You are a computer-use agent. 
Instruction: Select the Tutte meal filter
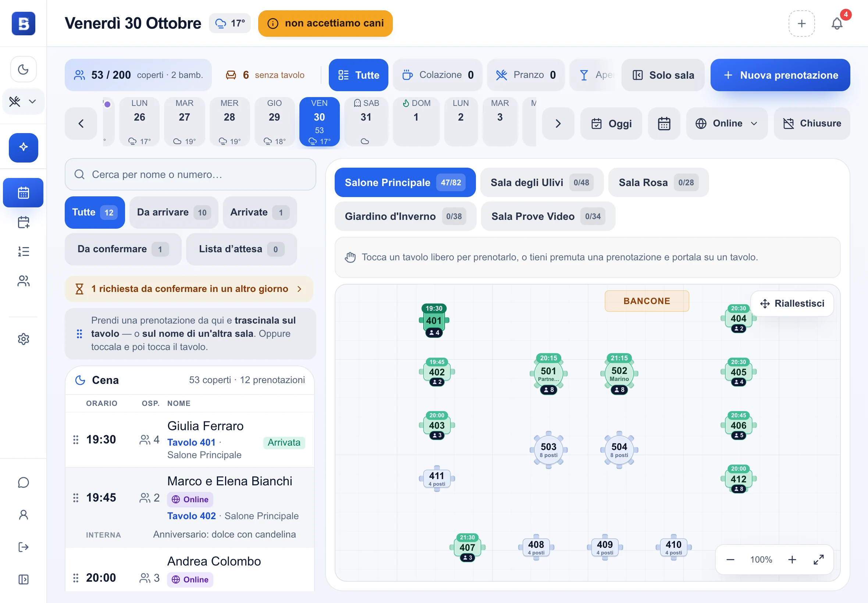pos(358,75)
